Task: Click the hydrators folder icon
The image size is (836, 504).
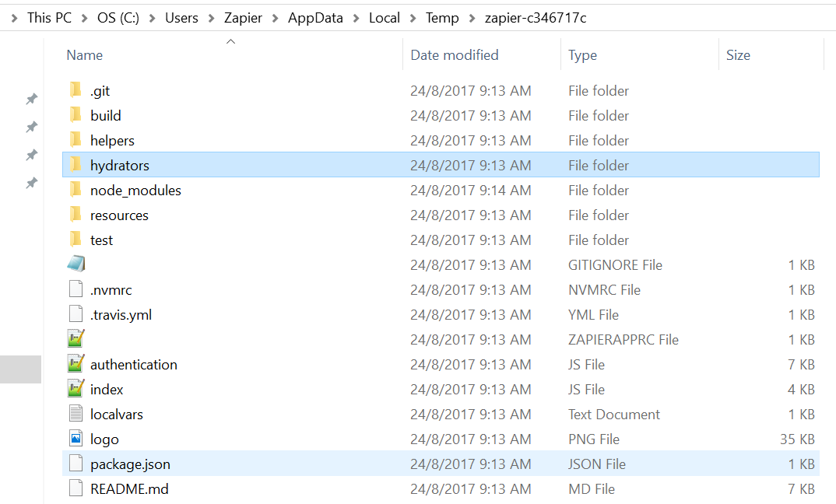Action: [76, 165]
